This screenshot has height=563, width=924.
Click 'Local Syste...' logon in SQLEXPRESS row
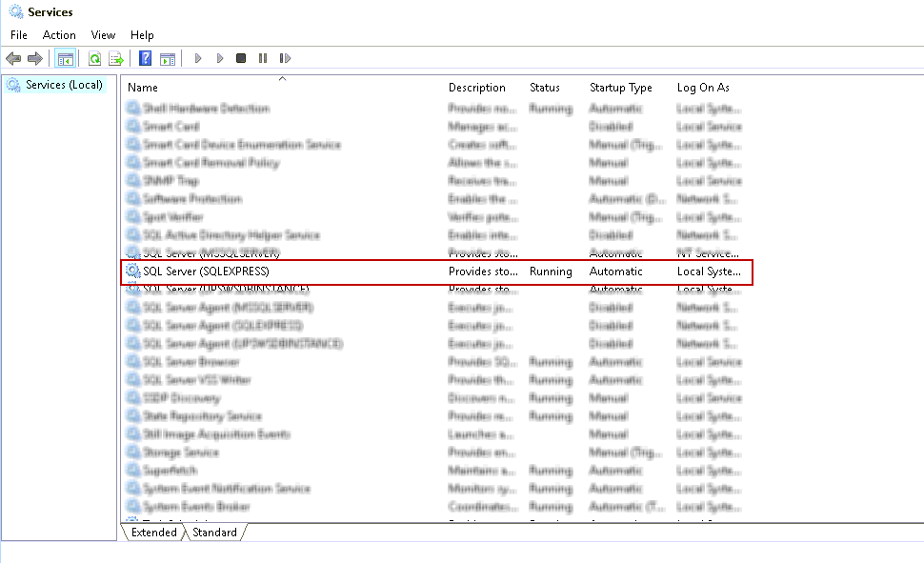click(x=709, y=271)
